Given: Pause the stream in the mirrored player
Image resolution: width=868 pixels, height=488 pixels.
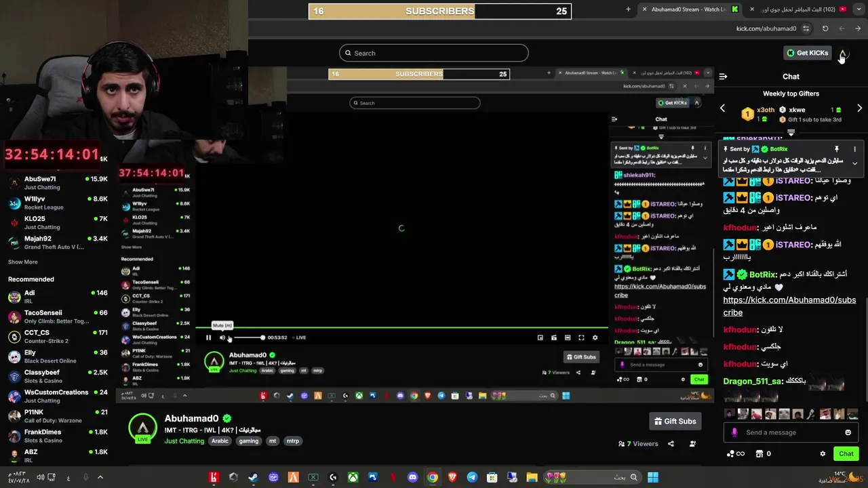Looking at the screenshot, I should pyautogui.click(x=208, y=338).
